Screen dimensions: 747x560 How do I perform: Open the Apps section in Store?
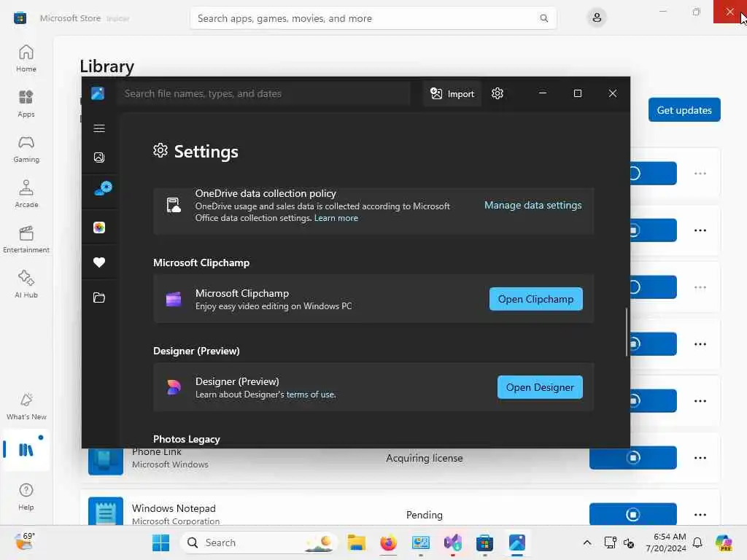[26, 104]
